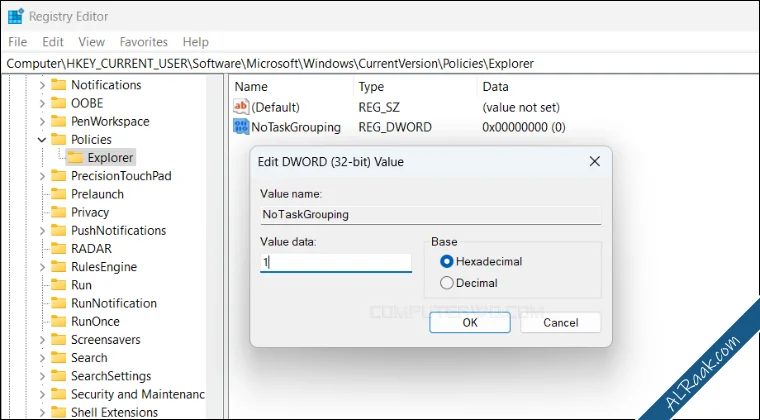Open the Help menu
The image size is (760, 420).
click(195, 42)
